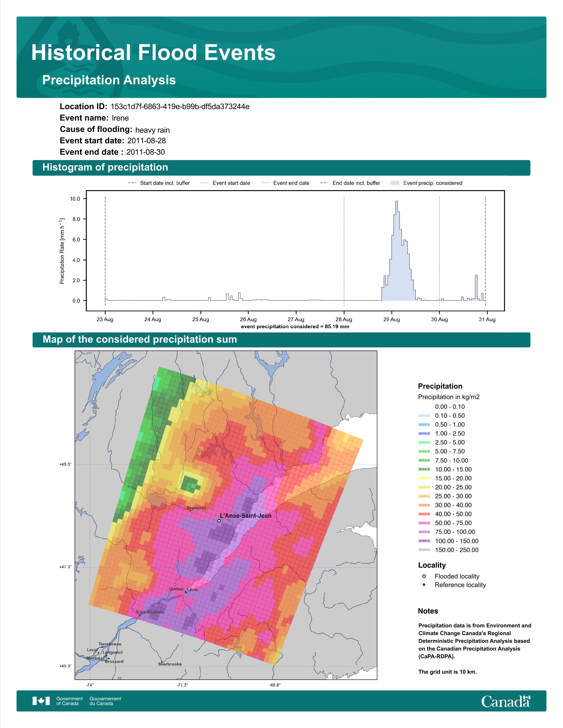The image size is (563, 728).
Task: Click the 50.00 - 75.00 legend swatch
Action: [x=424, y=523]
